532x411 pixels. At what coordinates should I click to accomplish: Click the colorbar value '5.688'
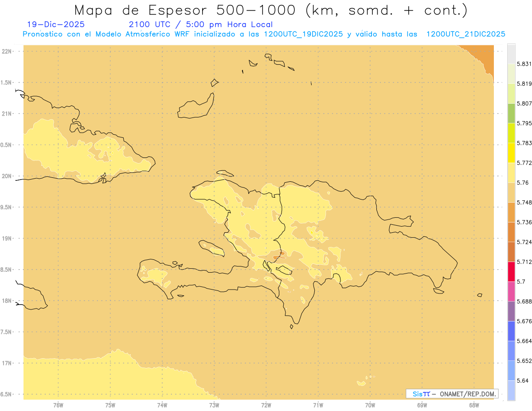pyautogui.click(x=524, y=301)
